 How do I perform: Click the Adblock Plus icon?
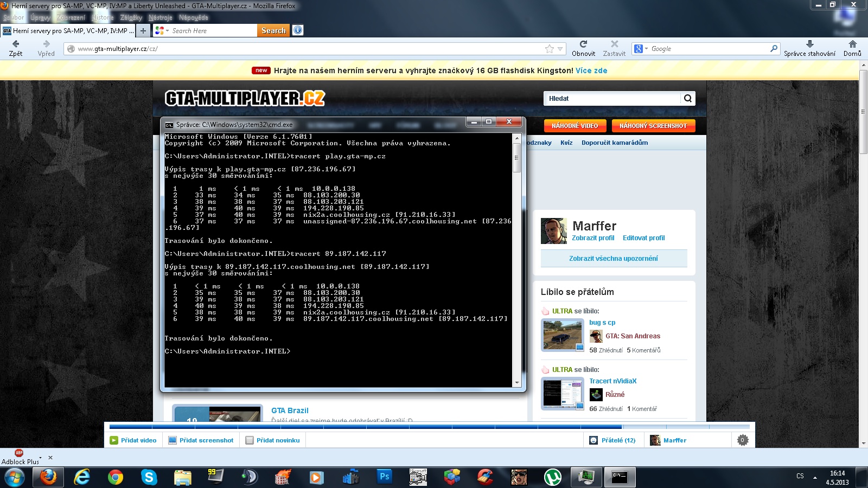point(19,453)
